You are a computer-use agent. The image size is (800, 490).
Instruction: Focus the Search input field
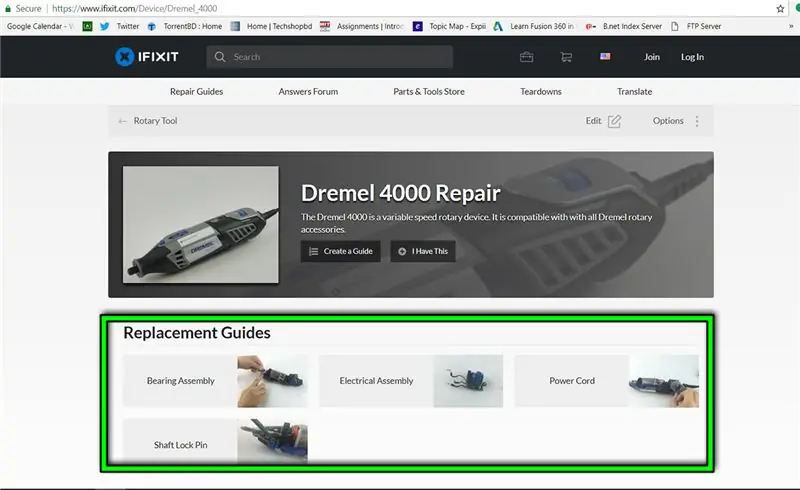(x=330, y=57)
